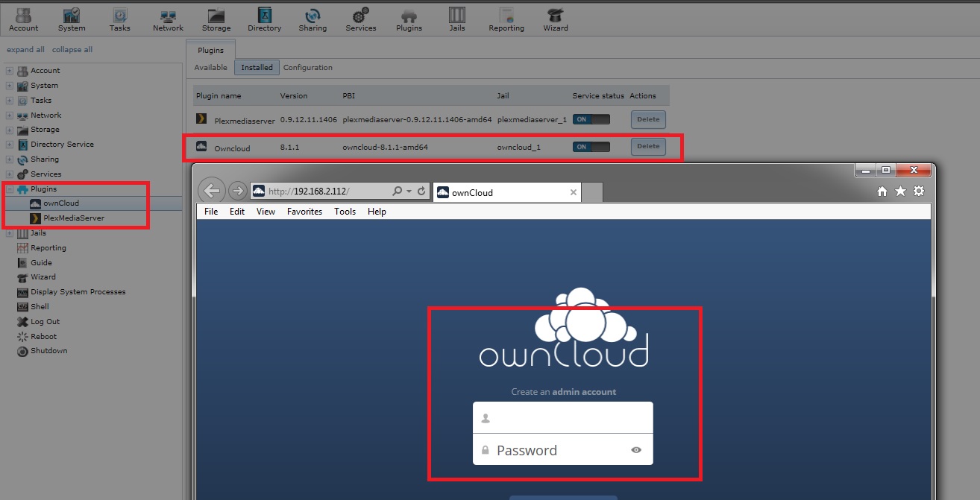This screenshot has width=980, height=500.
Task: Open the Reporting toolbar icon
Action: pyautogui.click(x=506, y=19)
